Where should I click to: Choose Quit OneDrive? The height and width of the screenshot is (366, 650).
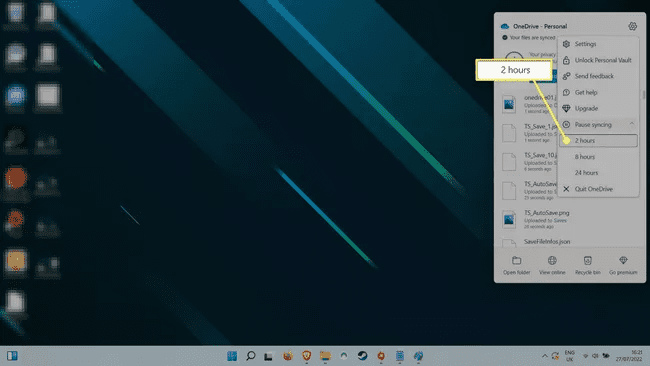point(598,189)
